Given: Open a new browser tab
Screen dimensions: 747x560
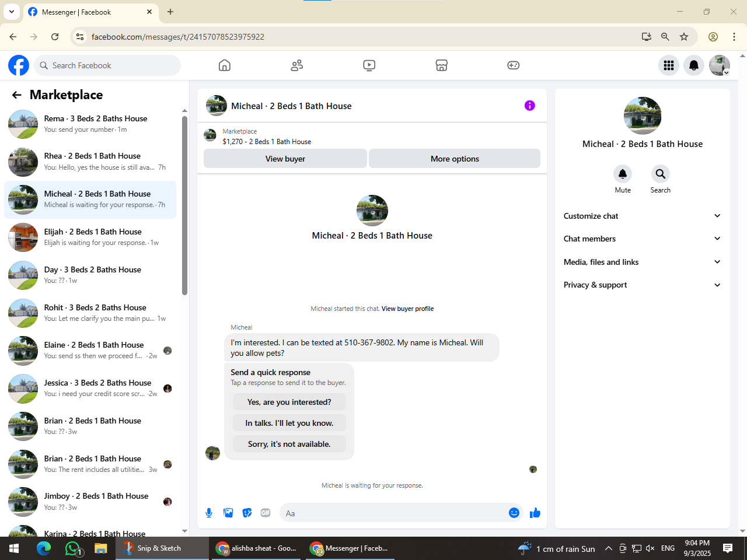Looking at the screenshot, I should [x=170, y=12].
